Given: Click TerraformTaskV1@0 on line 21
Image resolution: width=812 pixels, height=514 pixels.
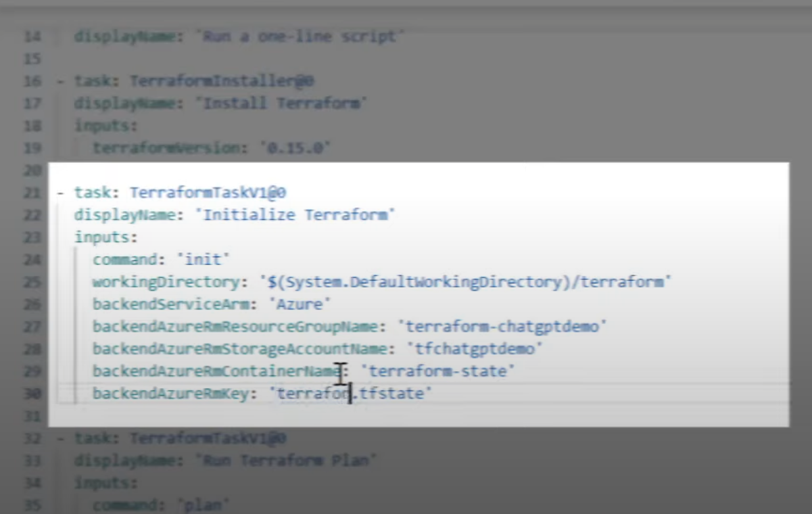Looking at the screenshot, I should click(x=208, y=193).
